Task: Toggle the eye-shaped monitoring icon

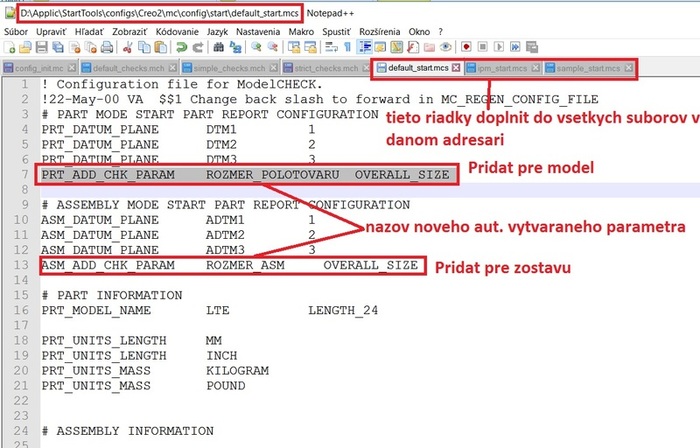Action: point(446,48)
